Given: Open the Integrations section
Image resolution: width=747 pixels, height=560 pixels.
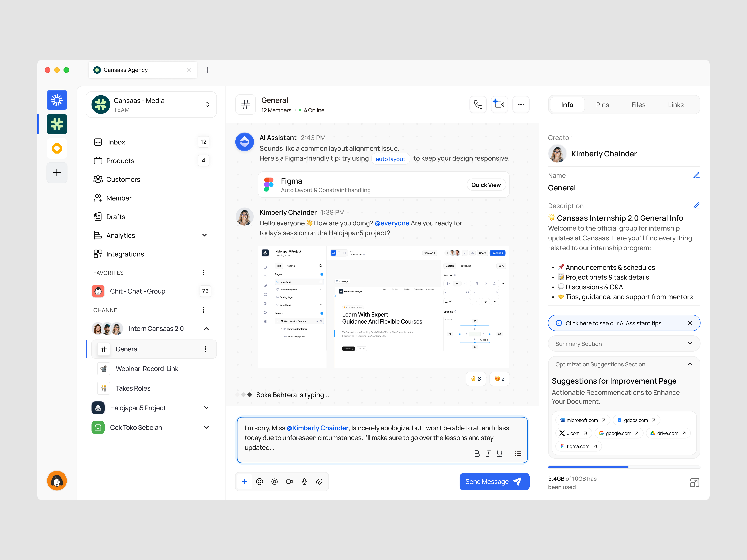Looking at the screenshot, I should point(125,254).
